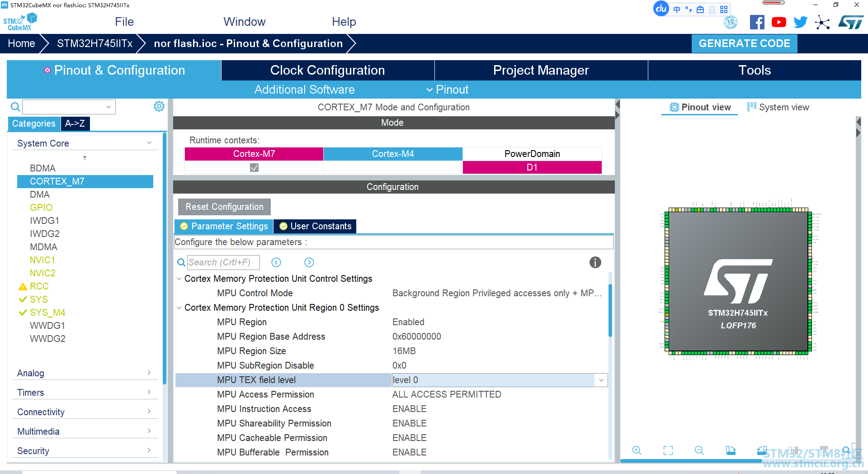Screen dimensions: 868x474
Task: Open Additional Software
Action: pyautogui.click(x=304, y=90)
